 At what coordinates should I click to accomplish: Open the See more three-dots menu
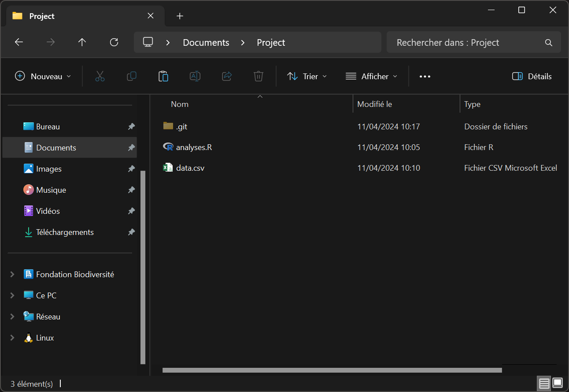(425, 76)
